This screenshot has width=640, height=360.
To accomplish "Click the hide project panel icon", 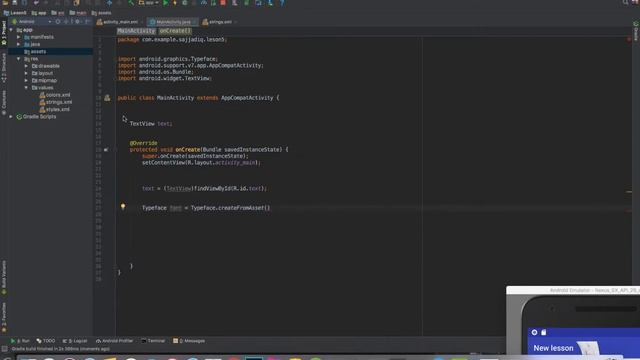I will 87,22.
